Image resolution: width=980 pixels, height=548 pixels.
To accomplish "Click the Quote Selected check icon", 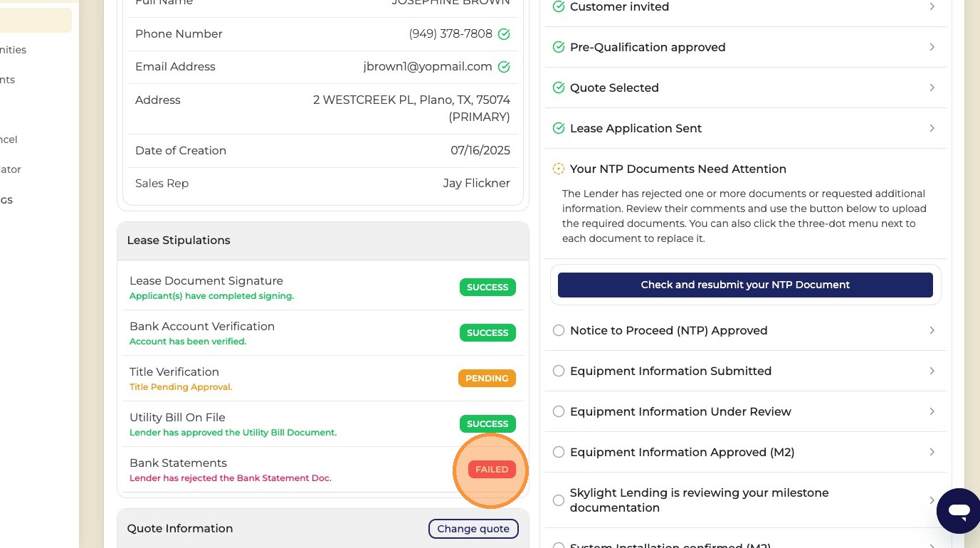I will coord(559,88).
